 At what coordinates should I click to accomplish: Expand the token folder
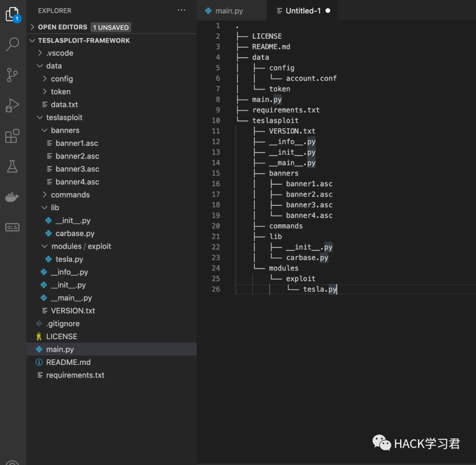(x=45, y=91)
